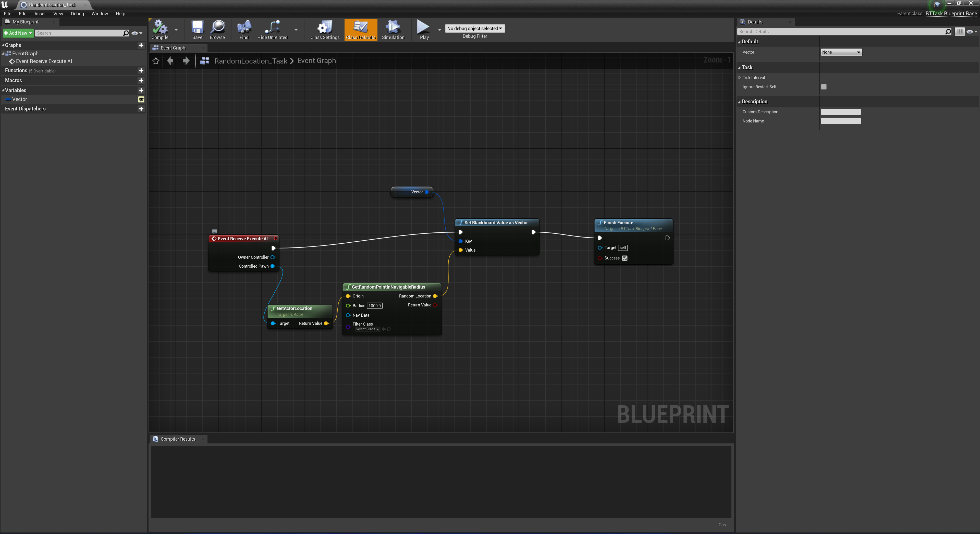
Task: Click the comment bubble above Event Receive Execute AI
Action: pyautogui.click(x=215, y=232)
